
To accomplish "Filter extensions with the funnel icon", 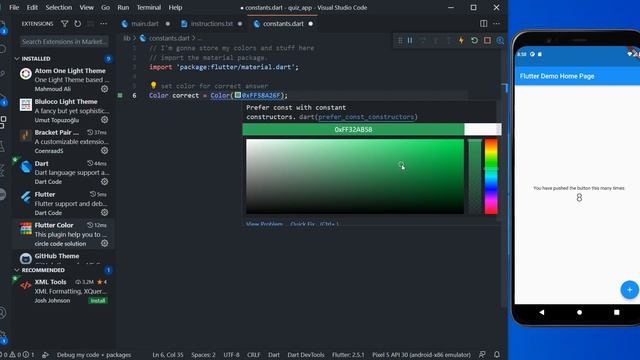I will click(64, 24).
